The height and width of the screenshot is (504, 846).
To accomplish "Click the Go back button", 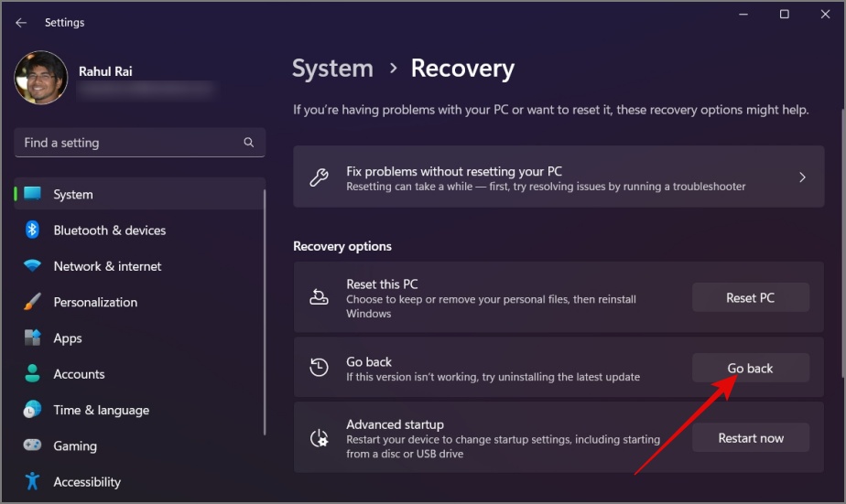I will (751, 368).
